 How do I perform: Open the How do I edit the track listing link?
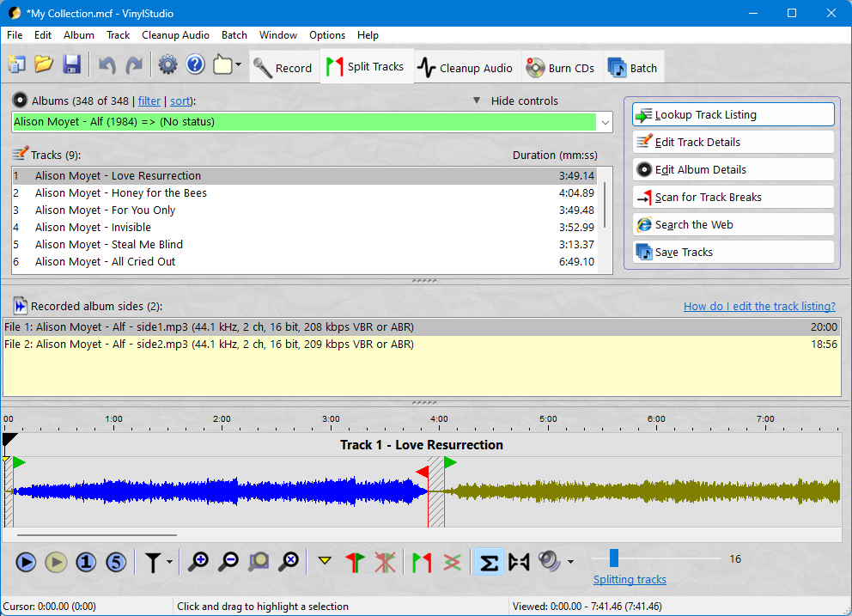tap(759, 306)
